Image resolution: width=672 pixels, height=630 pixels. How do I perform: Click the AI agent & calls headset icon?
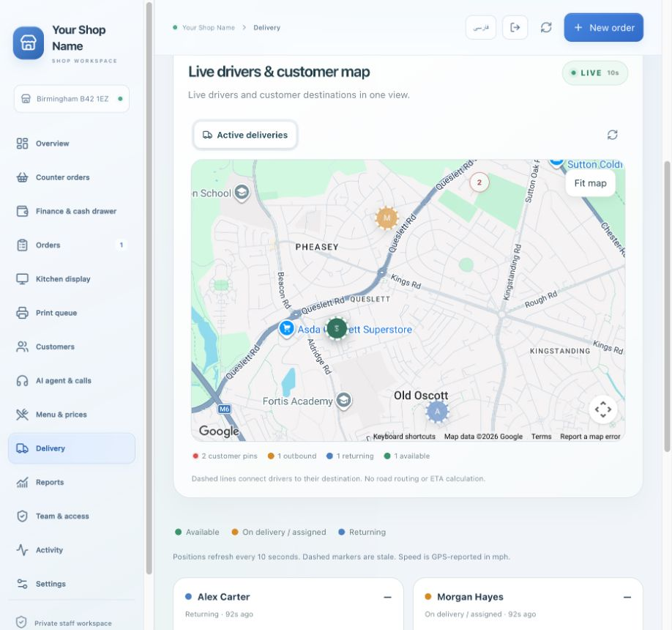click(x=22, y=380)
